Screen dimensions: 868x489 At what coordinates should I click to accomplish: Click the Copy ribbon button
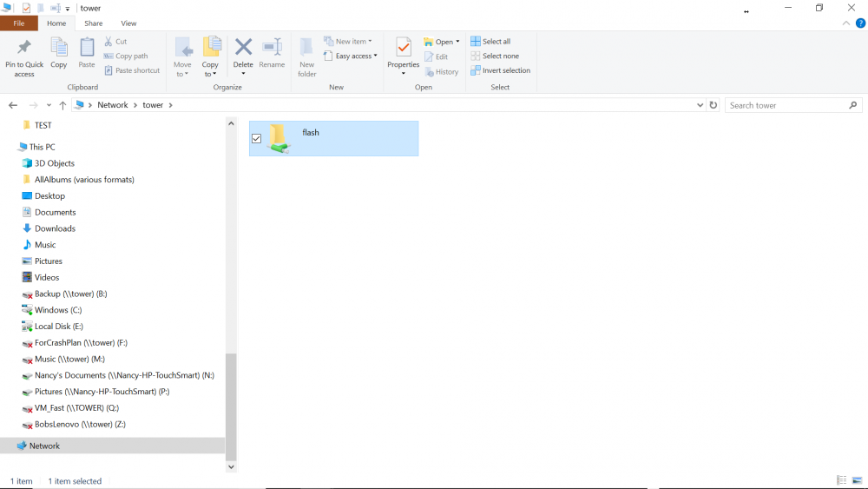(59, 54)
